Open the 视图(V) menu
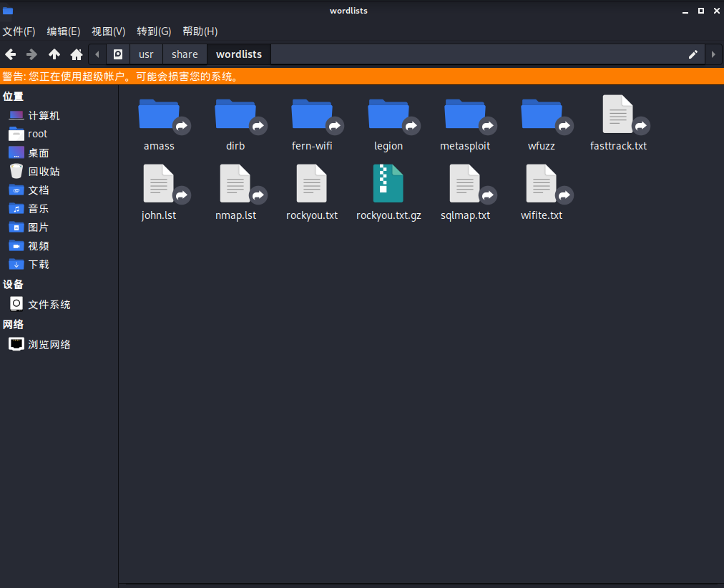The height and width of the screenshot is (588, 724). point(109,31)
